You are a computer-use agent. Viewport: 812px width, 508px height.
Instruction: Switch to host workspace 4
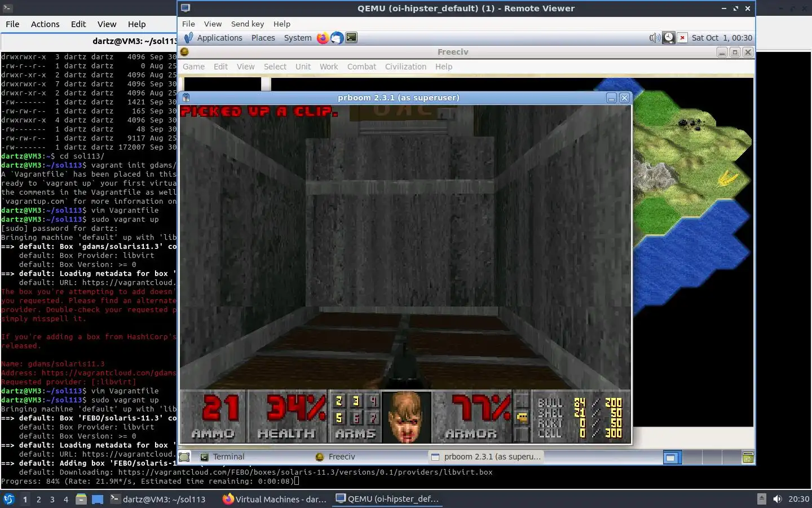tap(65, 499)
